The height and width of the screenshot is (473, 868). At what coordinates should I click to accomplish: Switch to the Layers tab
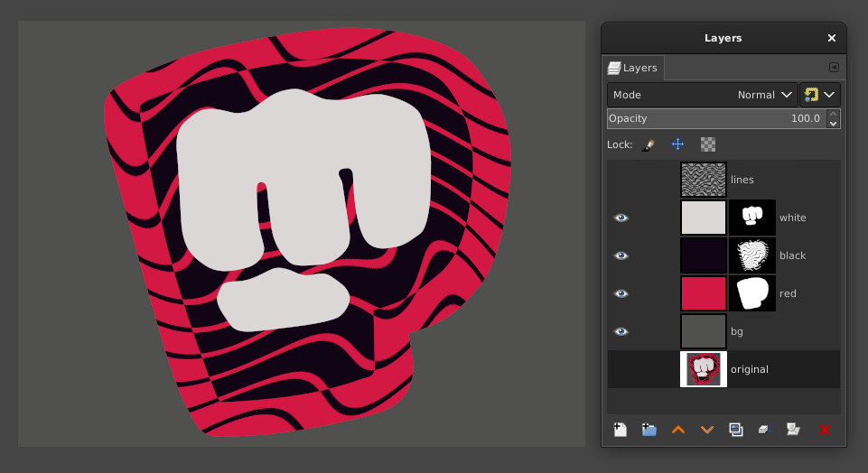(x=633, y=68)
